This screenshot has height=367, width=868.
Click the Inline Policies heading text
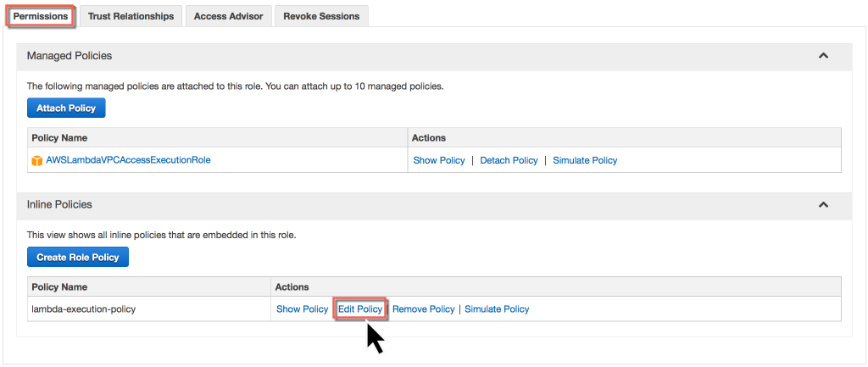point(59,205)
